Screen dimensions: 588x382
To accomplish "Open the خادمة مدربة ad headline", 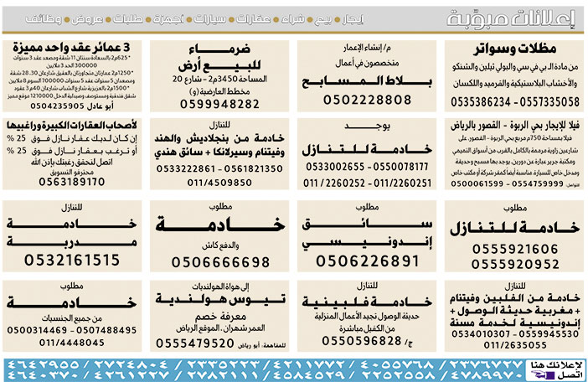I will 72,232.
